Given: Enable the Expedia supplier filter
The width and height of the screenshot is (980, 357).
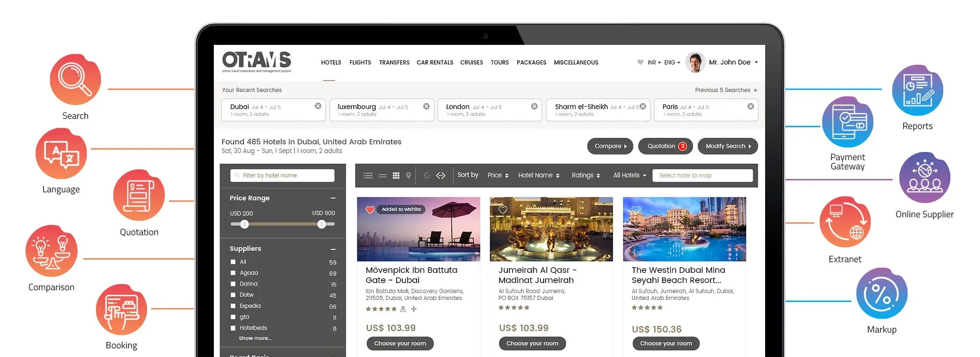Looking at the screenshot, I should pyautogui.click(x=233, y=306).
